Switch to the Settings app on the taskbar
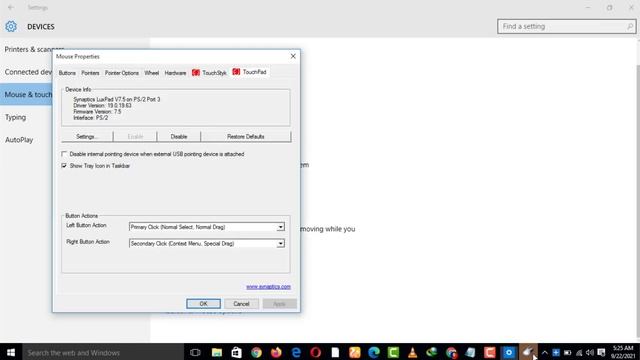This screenshot has width=640, height=360. pos(509,352)
